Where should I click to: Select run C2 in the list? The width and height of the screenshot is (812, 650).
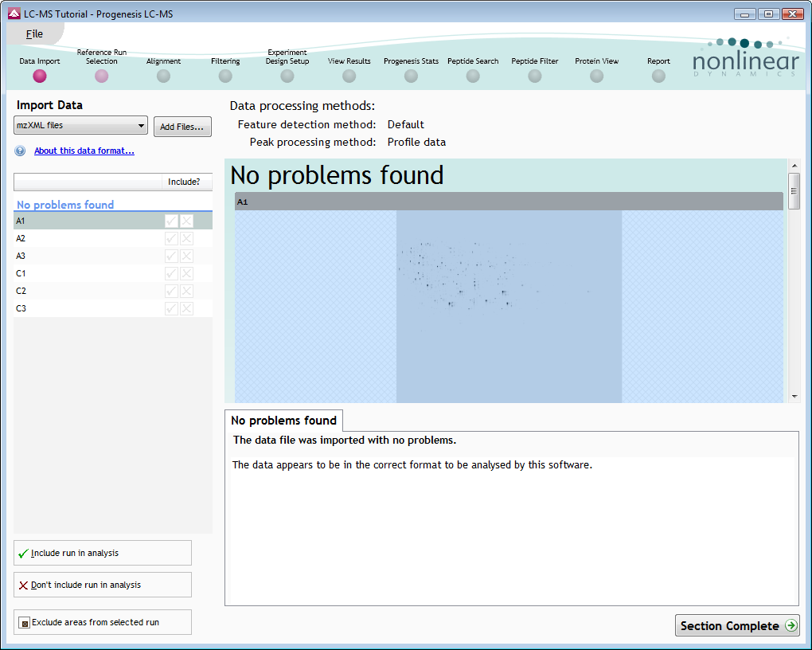[113, 292]
